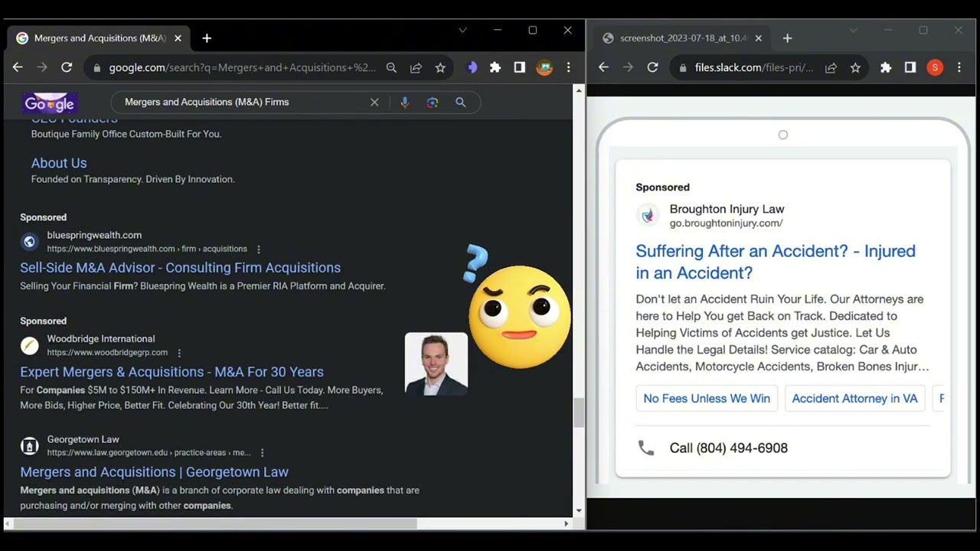Click the Woodbridge International favicon
The width and height of the screenshot is (980, 551).
[x=29, y=346]
